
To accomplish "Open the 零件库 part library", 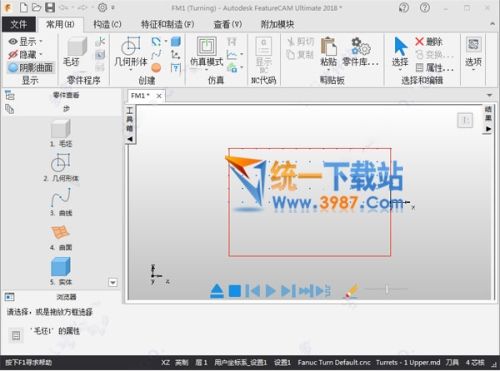I will click(361, 46).
